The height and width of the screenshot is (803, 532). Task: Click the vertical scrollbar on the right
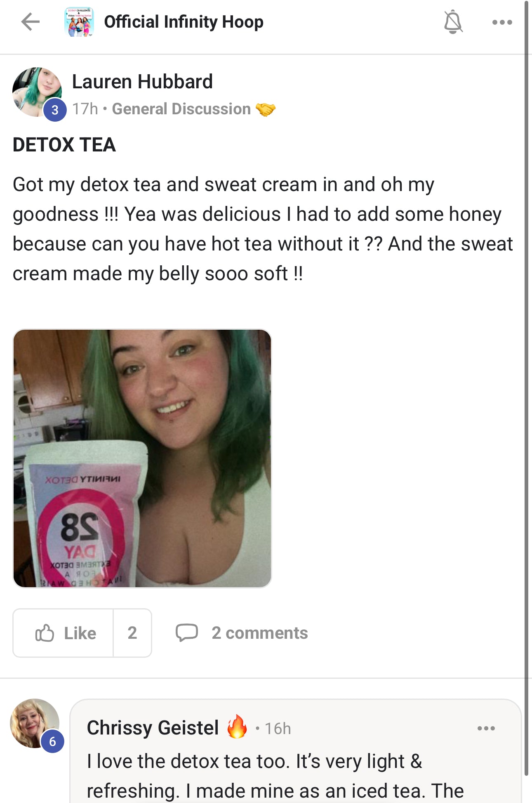[527, 388]
